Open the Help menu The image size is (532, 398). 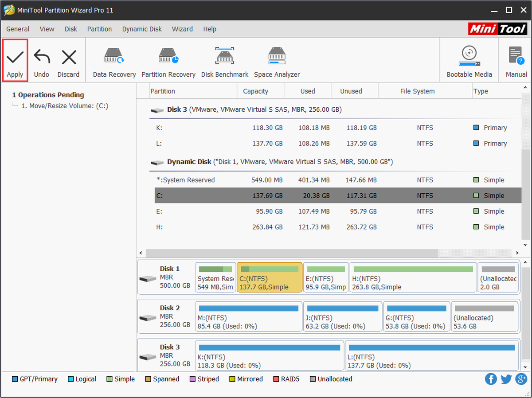(x=210, y=29)
